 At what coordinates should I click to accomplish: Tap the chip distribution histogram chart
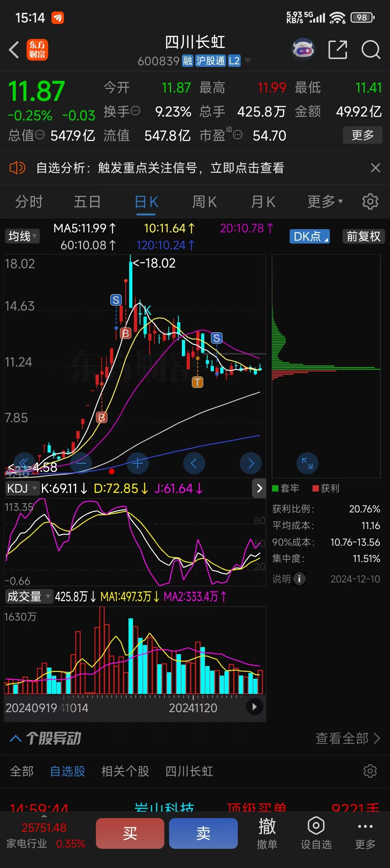coord(326,366)
